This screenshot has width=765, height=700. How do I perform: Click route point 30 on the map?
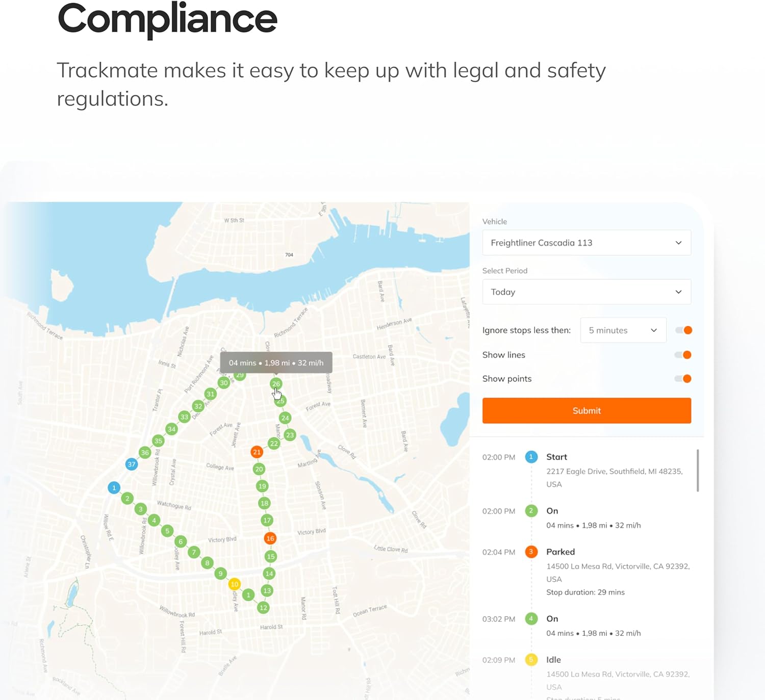click(223, 383)
